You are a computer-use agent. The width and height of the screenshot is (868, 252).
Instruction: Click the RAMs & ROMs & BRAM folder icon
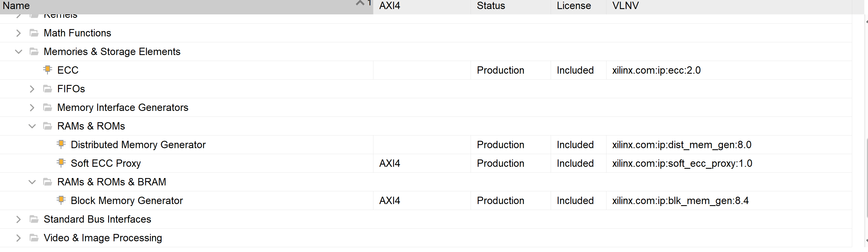pyautogui.click(x=48, y=182)
